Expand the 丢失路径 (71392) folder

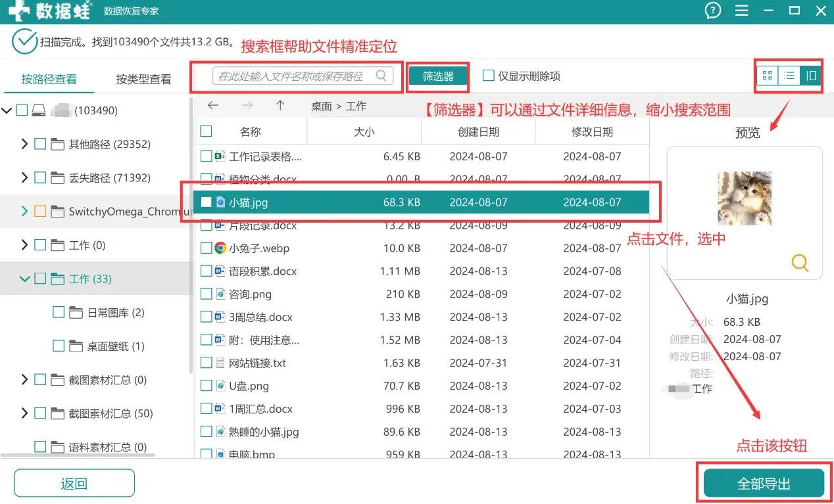[x=24, y=177]
